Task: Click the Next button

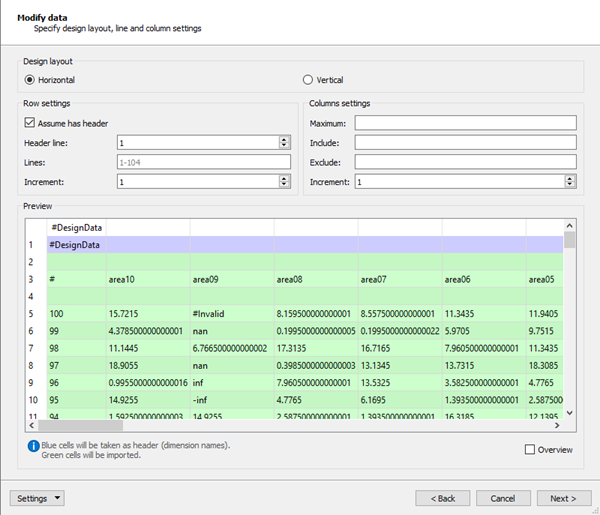Action: pyautogui.click(x=564, y=498)
